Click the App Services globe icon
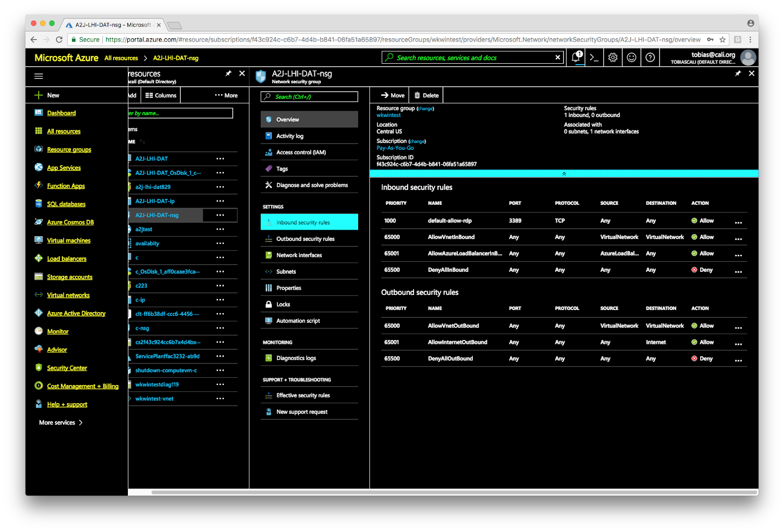 tap(39, 167)
